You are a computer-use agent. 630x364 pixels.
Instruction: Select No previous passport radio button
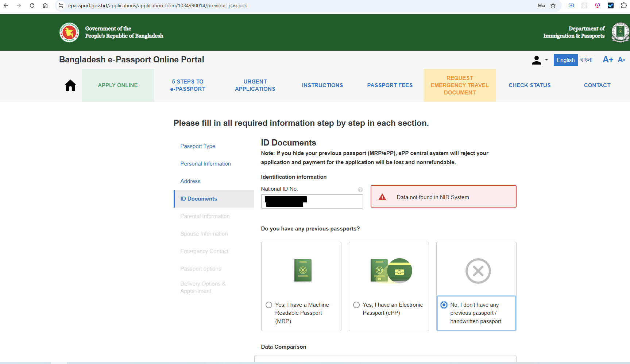pos(444,305)
